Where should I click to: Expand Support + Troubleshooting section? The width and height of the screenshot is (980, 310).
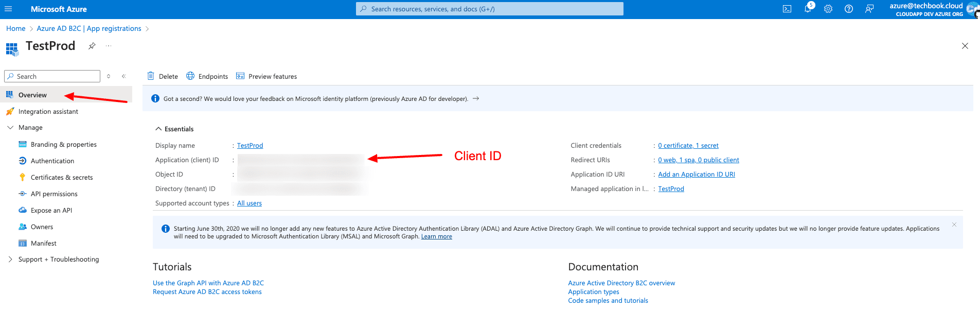pyautogui.click(x=10, y=259)
